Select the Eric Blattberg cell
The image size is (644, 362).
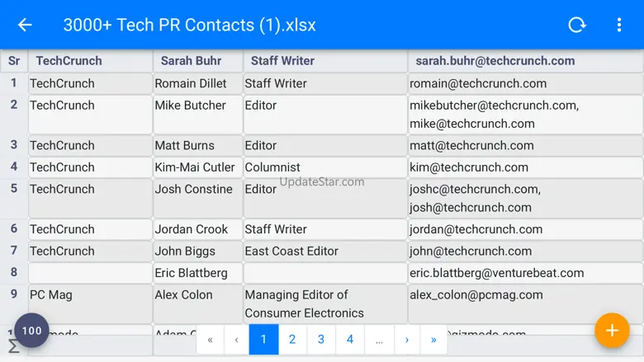click(198, 273)
